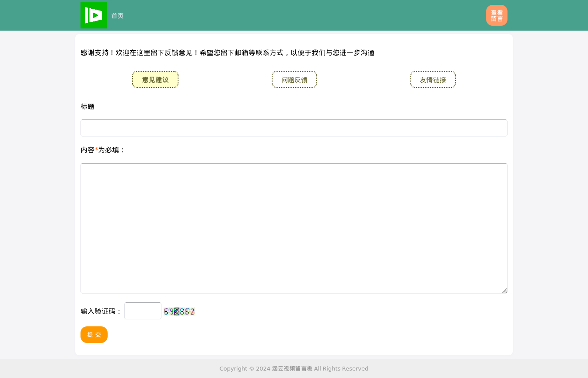Select the 友情链接 category tab

coord(433,80)
